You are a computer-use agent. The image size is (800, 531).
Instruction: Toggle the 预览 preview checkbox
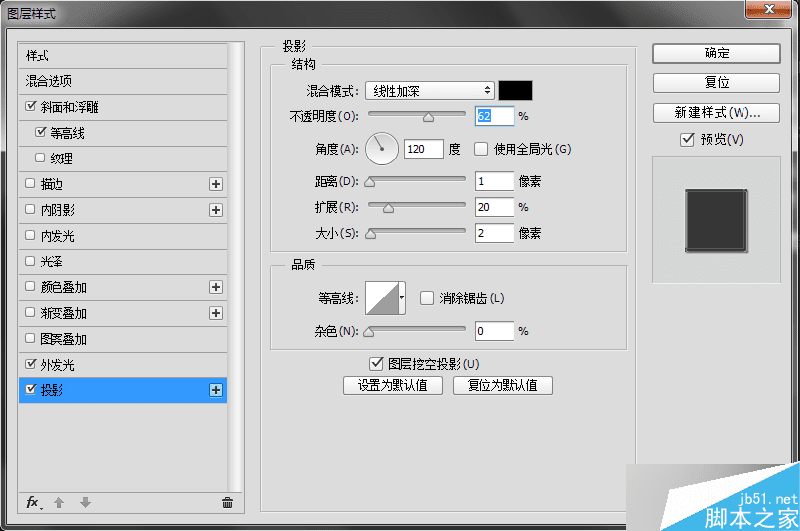click(687, 139)
